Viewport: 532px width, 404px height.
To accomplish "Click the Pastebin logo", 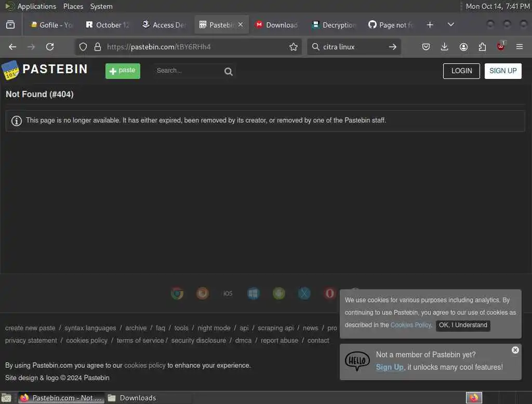I will 45,70.
